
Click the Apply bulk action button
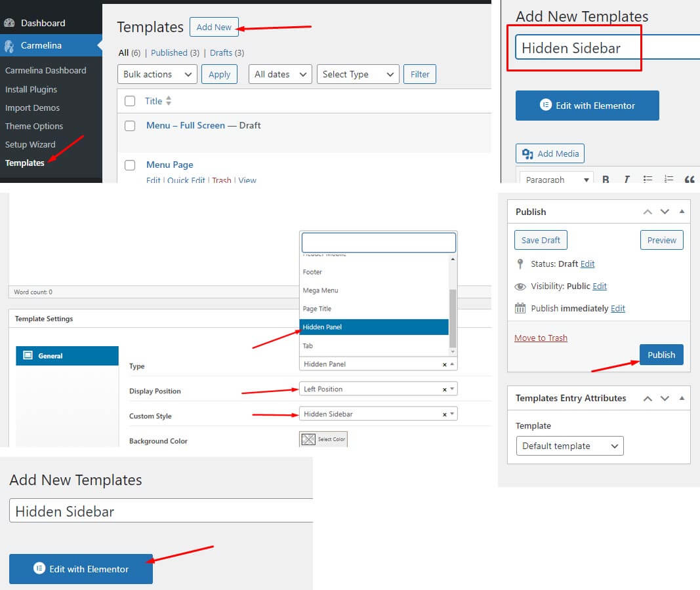[x=219, y=74]
